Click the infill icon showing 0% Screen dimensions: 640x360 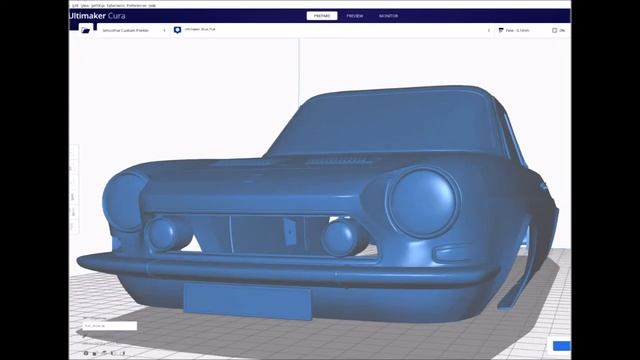(x=554, y=30)
